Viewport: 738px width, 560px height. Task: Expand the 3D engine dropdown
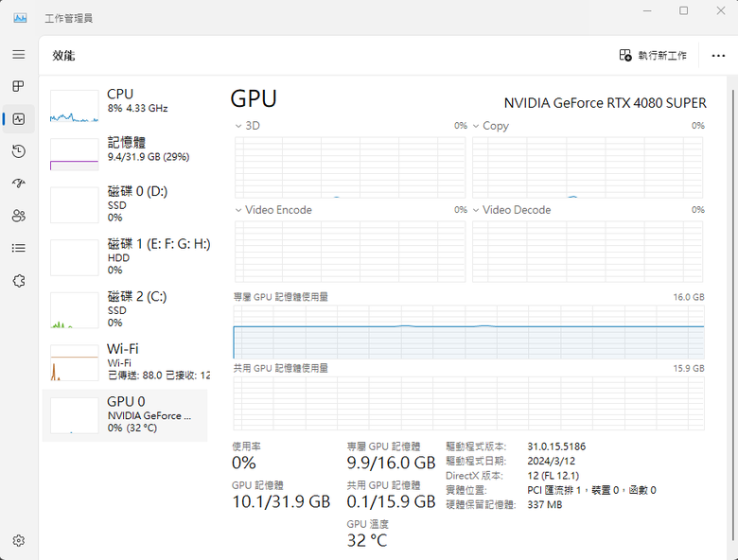click(238, 126)
